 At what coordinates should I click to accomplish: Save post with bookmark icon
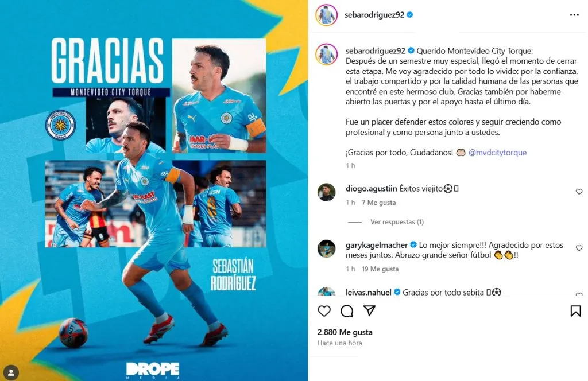tap(575, 311)
